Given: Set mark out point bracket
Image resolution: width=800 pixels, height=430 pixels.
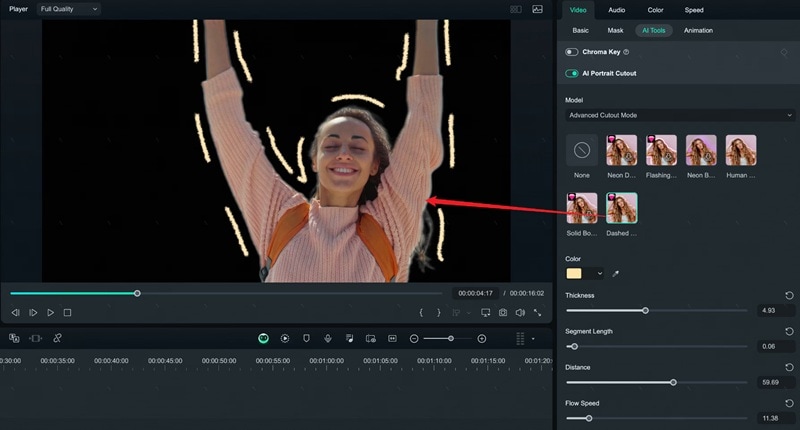Looking at the screenshot, I should tap(438, 313).
